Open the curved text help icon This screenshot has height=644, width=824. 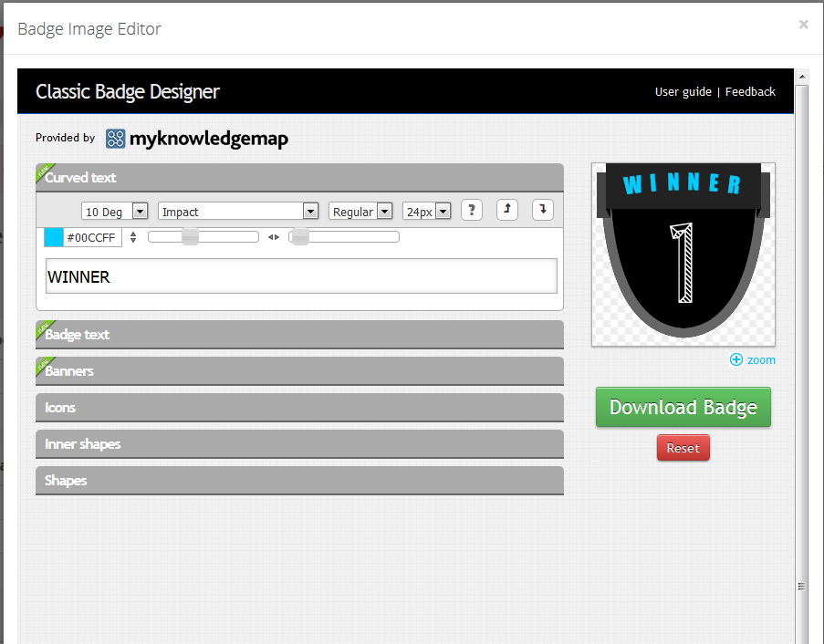coord(471,210)
